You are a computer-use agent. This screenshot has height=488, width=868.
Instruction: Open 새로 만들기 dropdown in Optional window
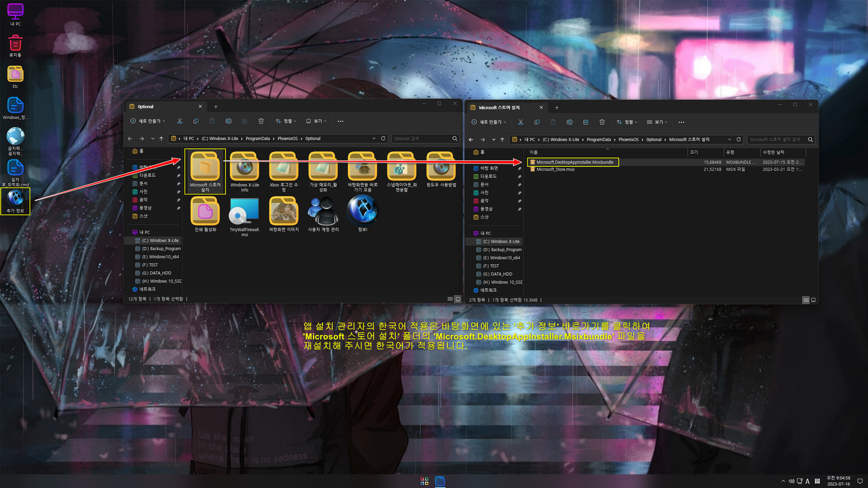pyautogui.click(x=148, y=121)
